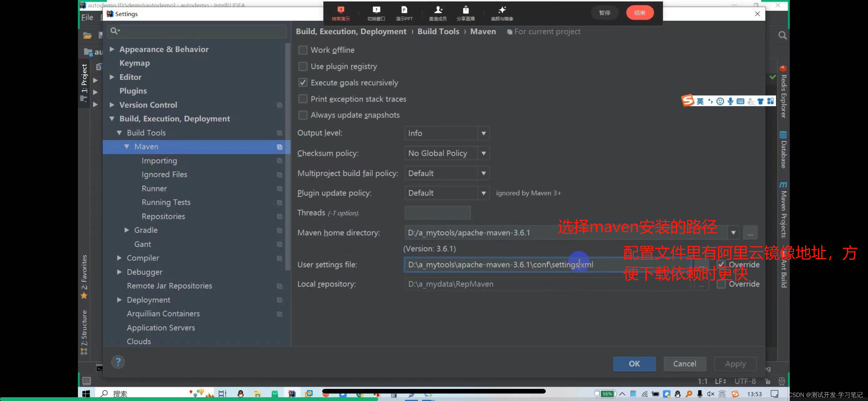
Task: Click the red End (结束) button
Action: pyautogui.click(x=640, y=13)
